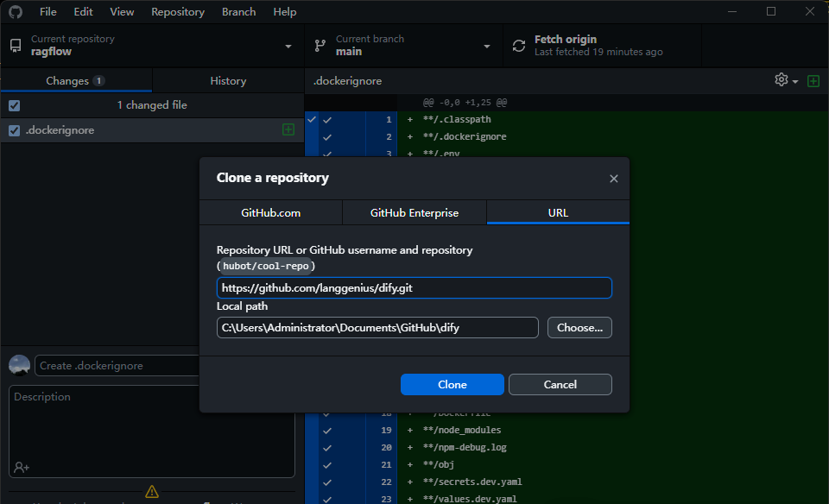The image size is (829, 504).
Task: Click the blue Clone button
Action: point(452,385)
